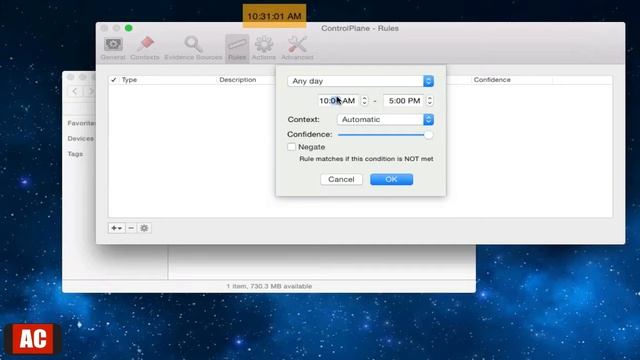This screenshot has width=640, height=360.
Task: Click the checkmark column header
Action: pos(113,80)
